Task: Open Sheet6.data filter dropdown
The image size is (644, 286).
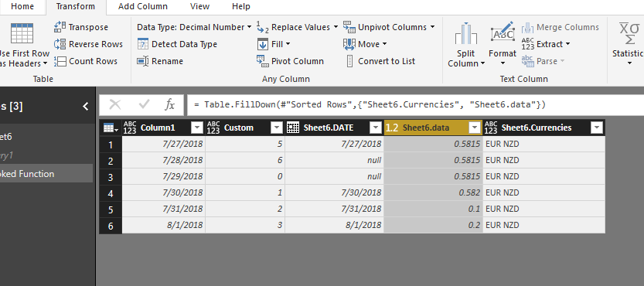Action: pyautogui.click(x=475, y=128)
